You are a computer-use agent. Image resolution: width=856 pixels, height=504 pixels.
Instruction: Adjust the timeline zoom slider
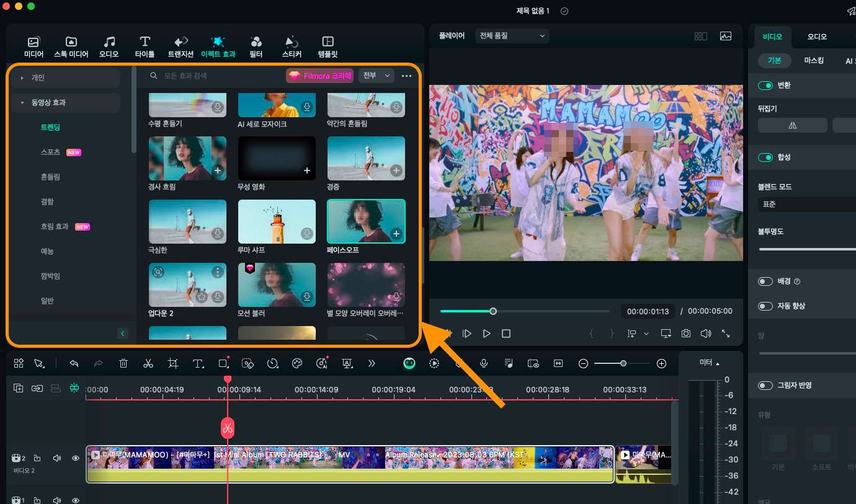click(x=623, y=363)
